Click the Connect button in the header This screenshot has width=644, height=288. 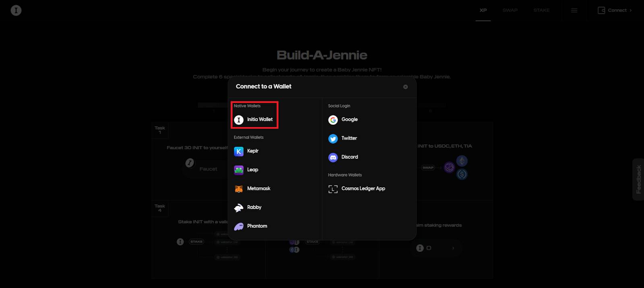[615, 10]
